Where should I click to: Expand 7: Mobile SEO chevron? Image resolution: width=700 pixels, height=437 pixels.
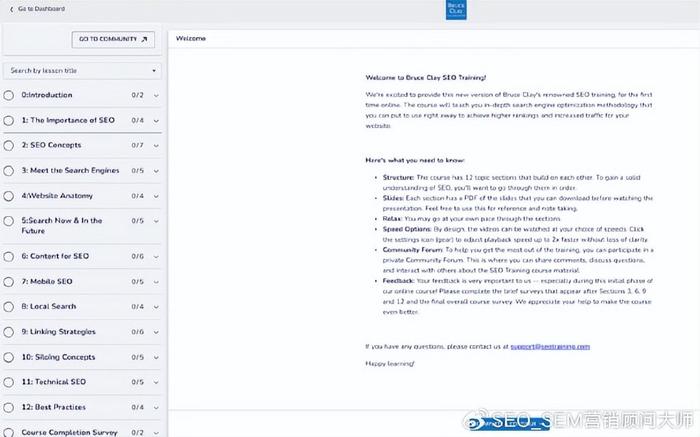[x=156, y=282]
